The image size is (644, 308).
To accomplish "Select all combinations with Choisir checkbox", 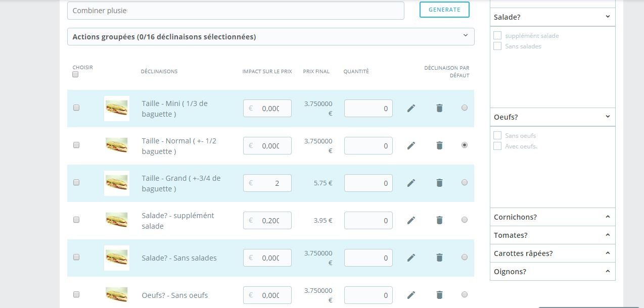I will [x=75, y=74].
